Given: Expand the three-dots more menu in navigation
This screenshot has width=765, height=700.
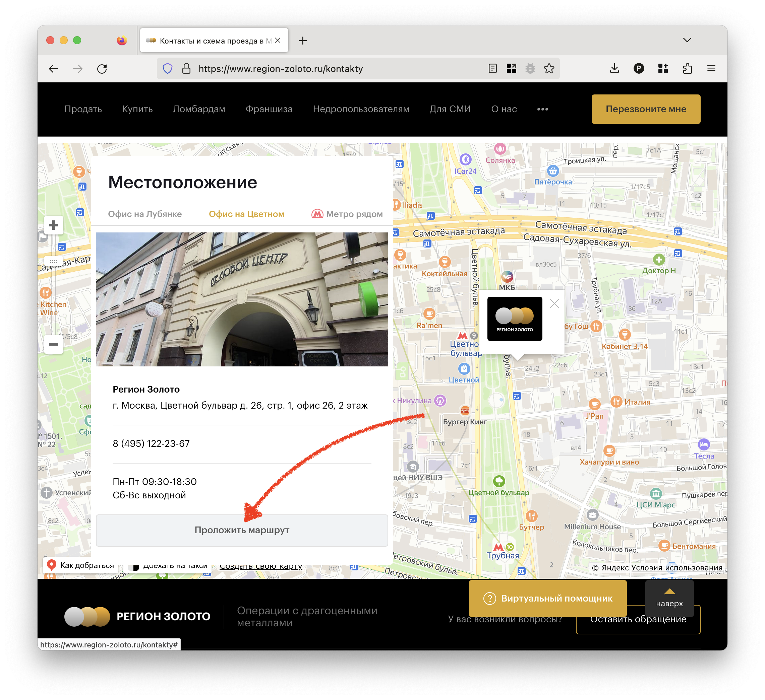Looking at the screenshot, I should [x=542, y=109].
